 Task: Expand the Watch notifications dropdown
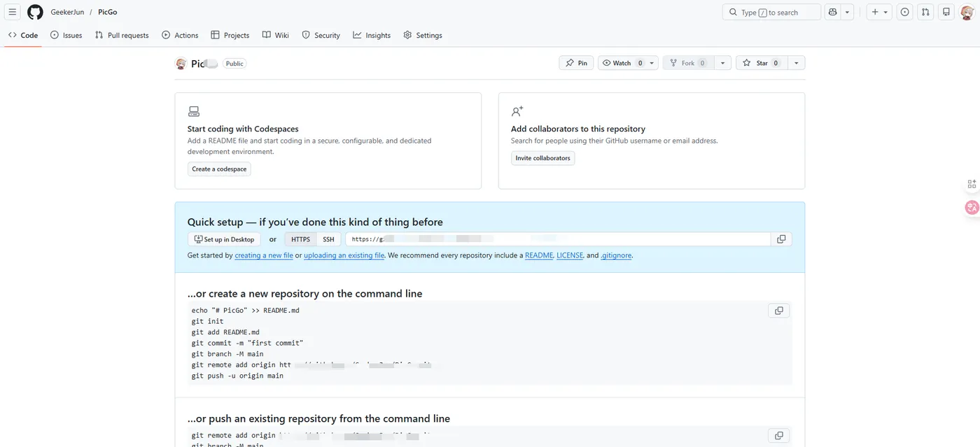(652, 63)
